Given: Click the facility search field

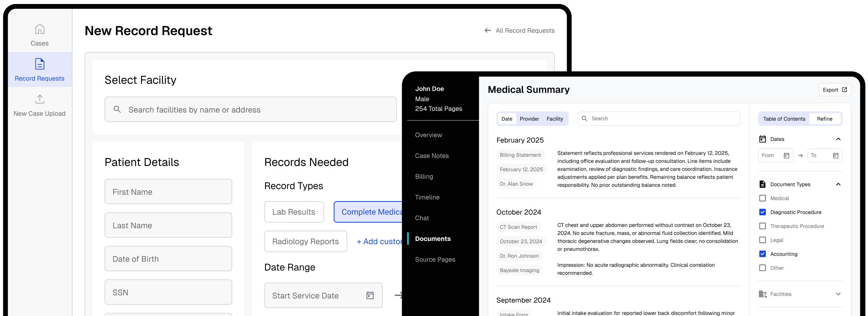Looking at the screenshot, I should (250, 109).
